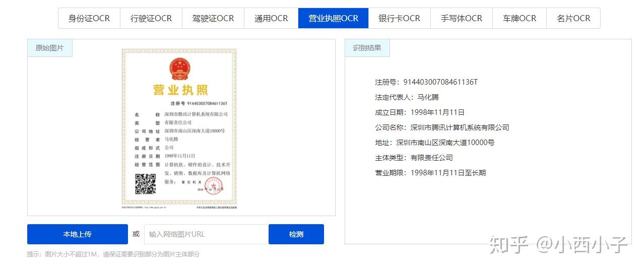Click the QR code on the license
The height and width of the screenshot is (270, 644).
pos(145,184)
